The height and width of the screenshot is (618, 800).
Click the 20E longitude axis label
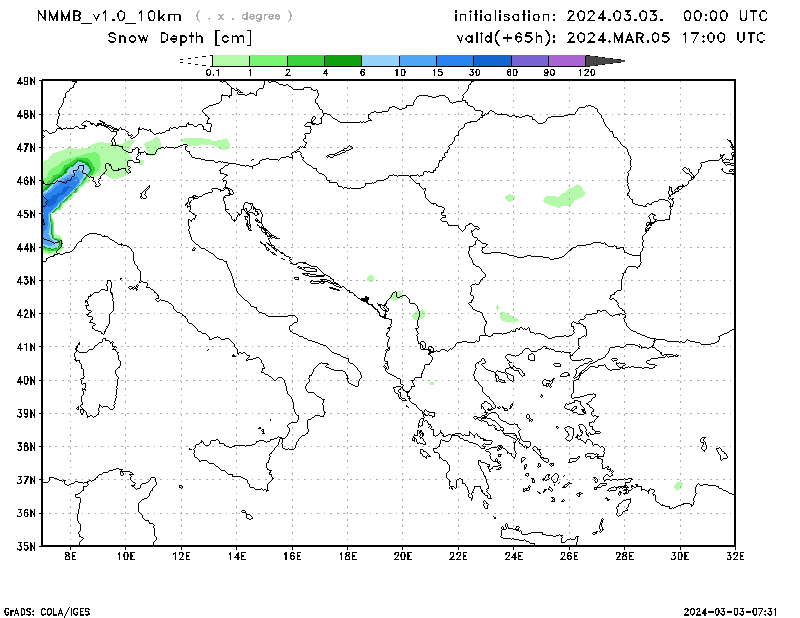coord(402,557)
